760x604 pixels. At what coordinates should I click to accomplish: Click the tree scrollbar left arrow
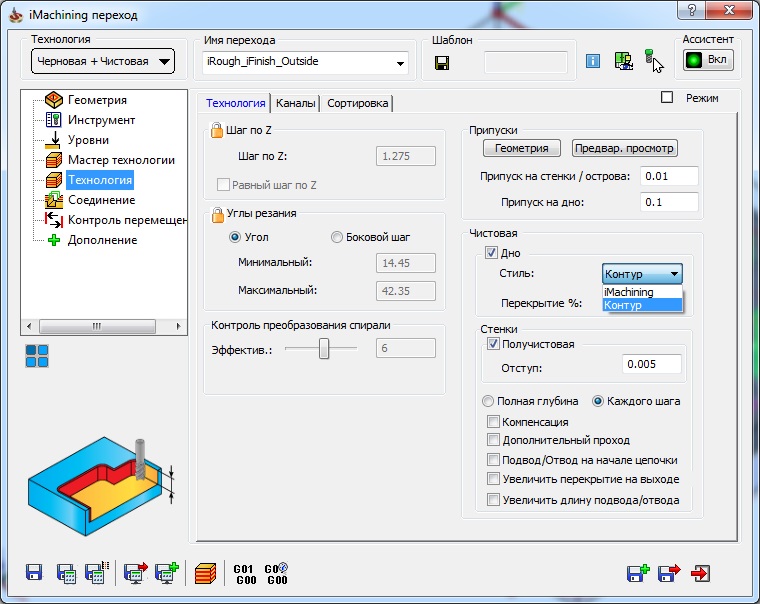click(x=30, y=326)
